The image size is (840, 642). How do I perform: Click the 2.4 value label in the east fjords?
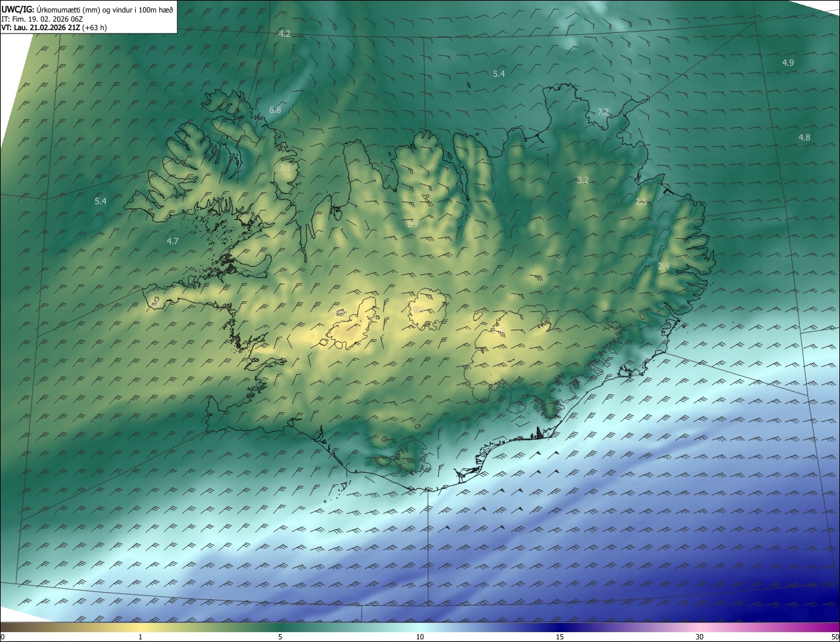pos(663,266)
